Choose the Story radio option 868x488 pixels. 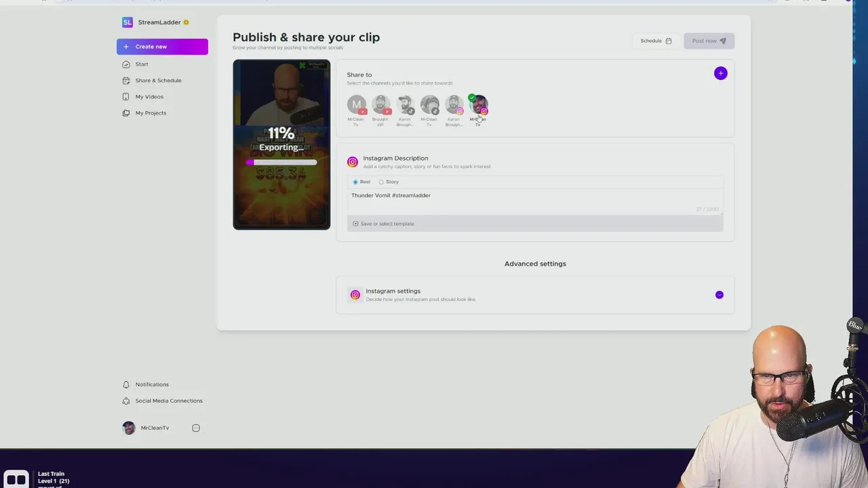click(x=381, y=182)
